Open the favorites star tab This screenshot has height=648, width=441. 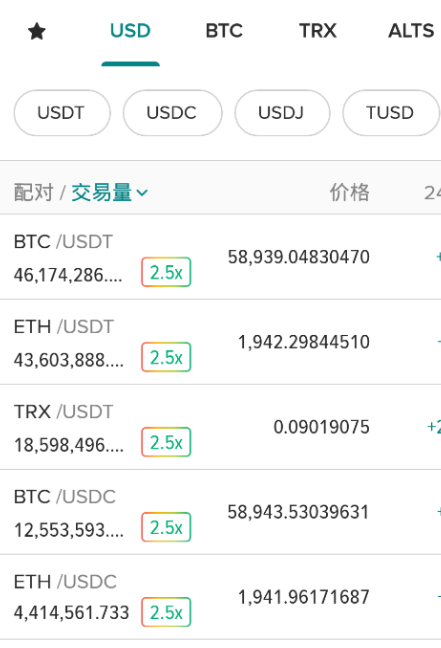pyautogui.click(x=37, y=31)
